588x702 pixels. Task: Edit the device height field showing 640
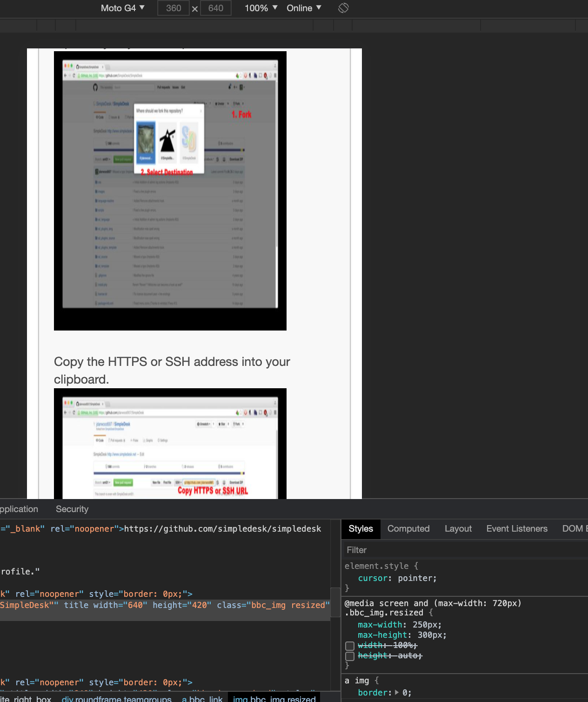[215, 8]
